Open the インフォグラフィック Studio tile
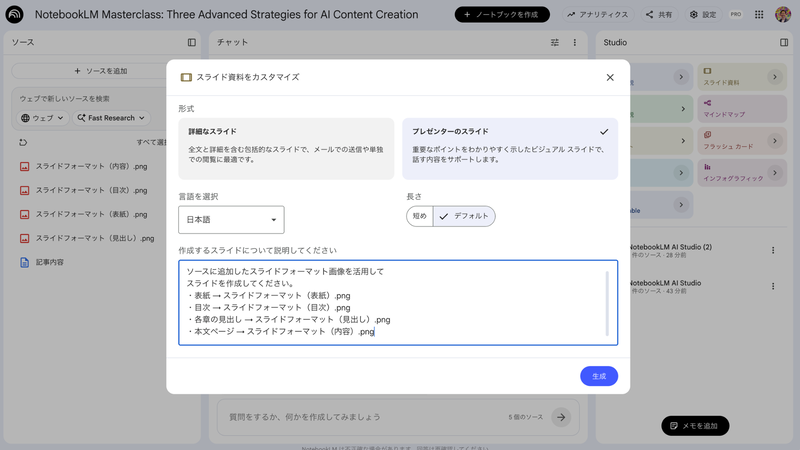 click(x=742, y=172)
